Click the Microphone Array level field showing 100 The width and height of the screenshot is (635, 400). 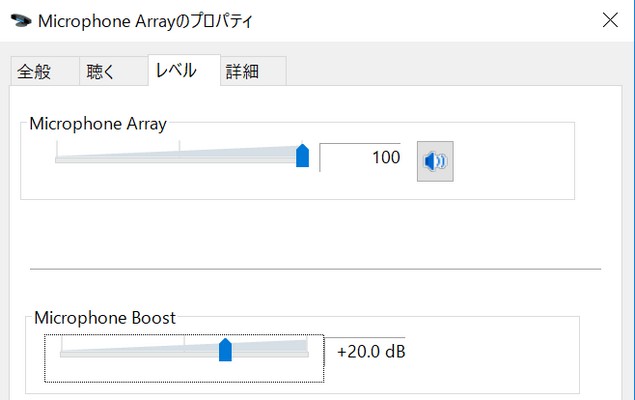[x=360, y=157]
